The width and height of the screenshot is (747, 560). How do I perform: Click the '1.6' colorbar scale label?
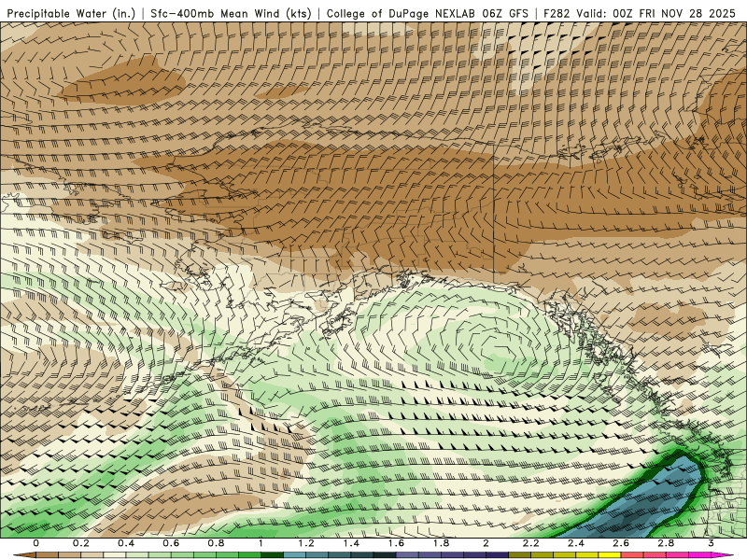click(x=396, y=543)
